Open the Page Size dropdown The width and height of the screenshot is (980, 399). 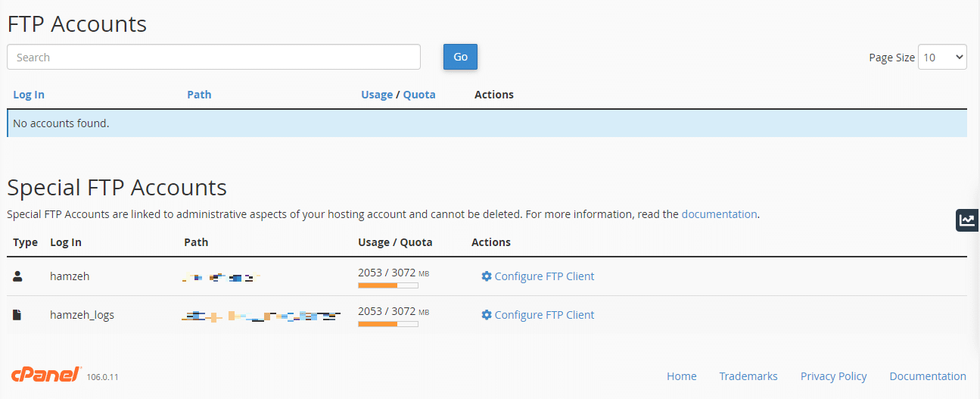click(941, 57)
